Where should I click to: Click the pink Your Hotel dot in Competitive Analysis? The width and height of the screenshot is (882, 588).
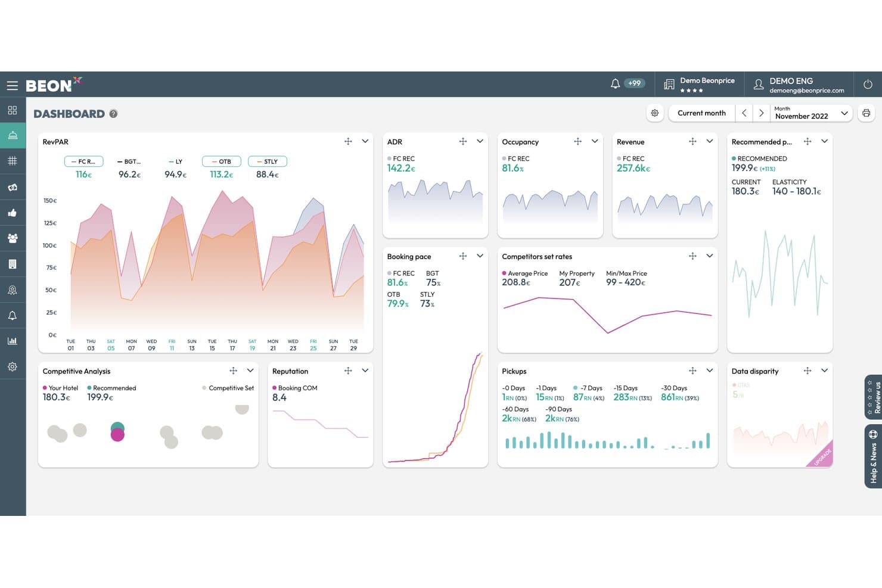tap(117, 435)
